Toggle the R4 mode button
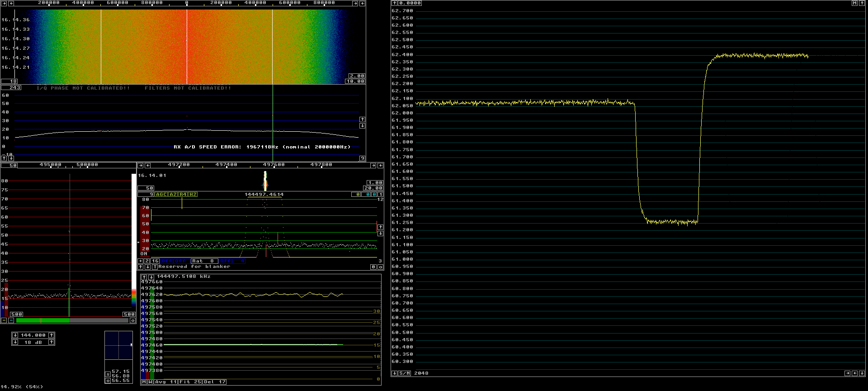 183,195
